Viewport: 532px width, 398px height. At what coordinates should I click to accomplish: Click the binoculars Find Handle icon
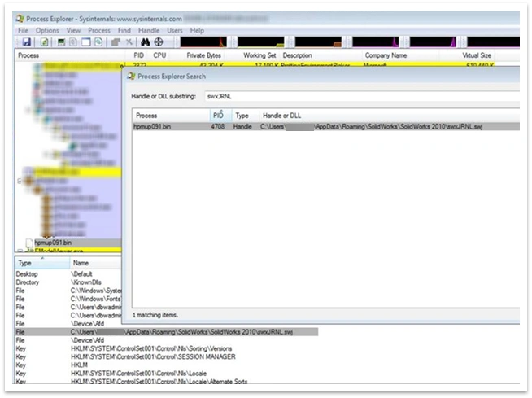(146, 42)
